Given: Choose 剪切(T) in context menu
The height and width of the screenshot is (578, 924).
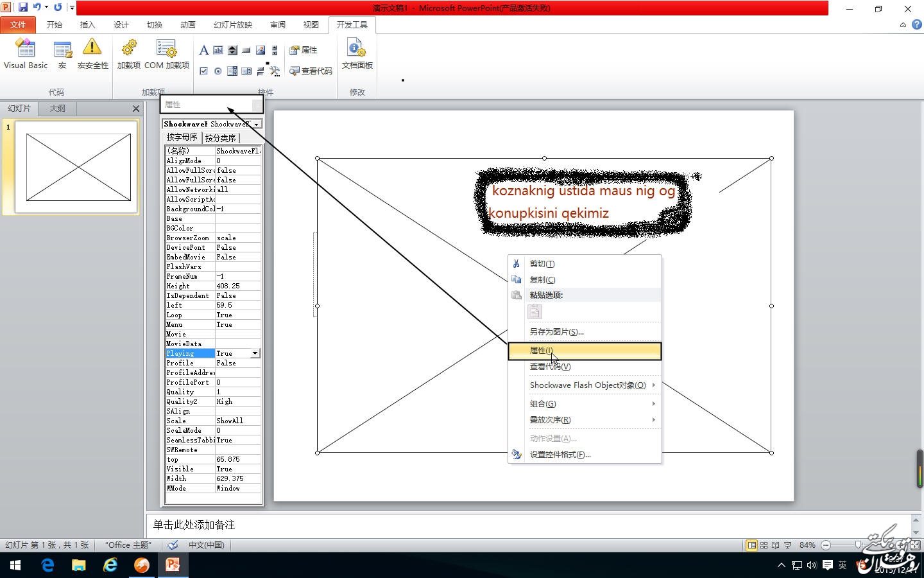Looking at the screenshot, I should point(585,264).
